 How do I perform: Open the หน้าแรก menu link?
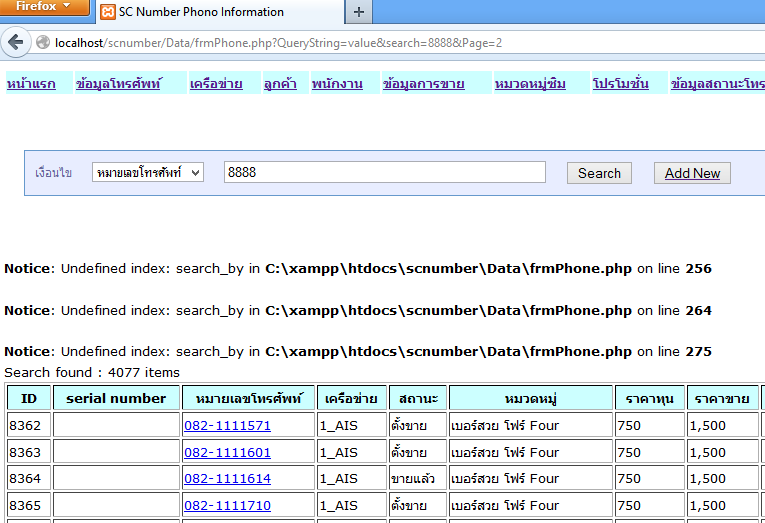point(31,84)
